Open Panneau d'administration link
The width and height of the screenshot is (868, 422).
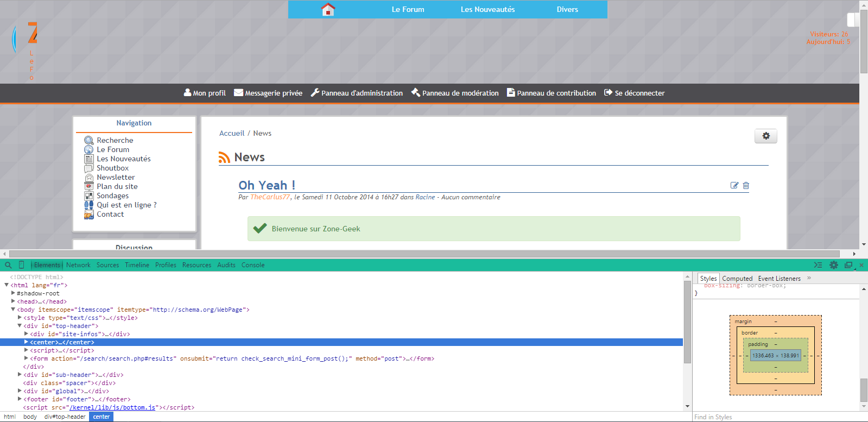pyautogui.click(x=357, y=93)
